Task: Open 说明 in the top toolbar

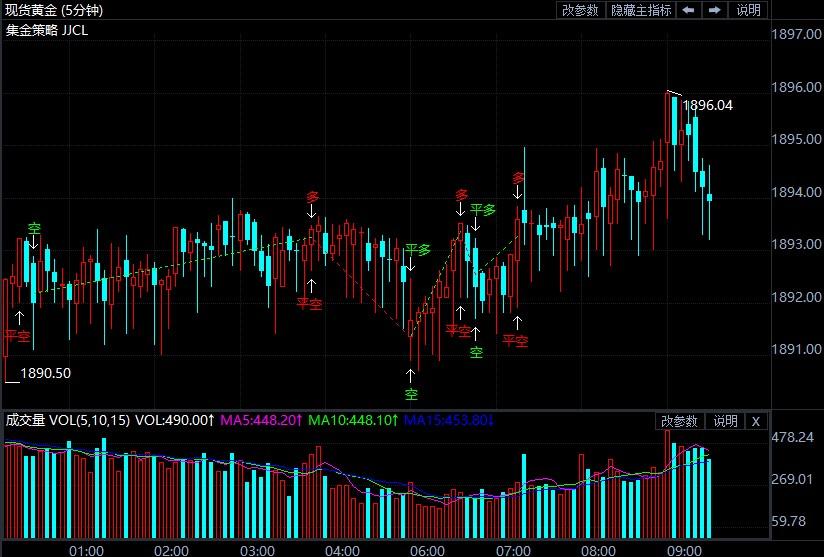Action: [748, 10]
